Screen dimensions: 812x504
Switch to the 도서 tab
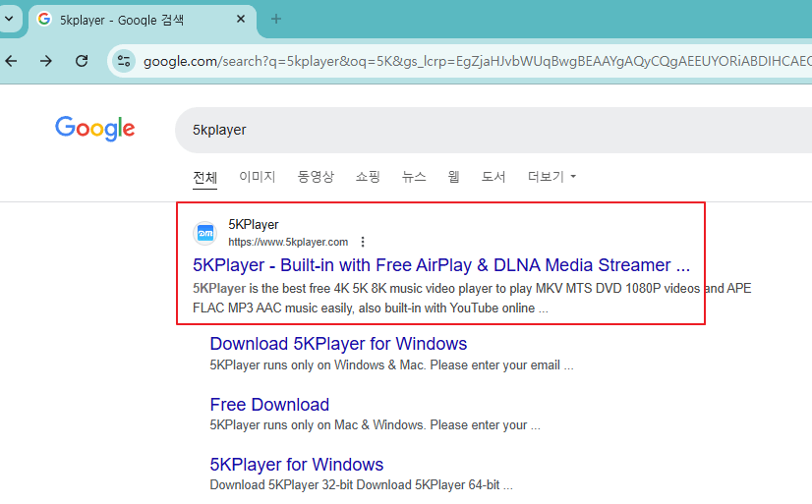click(493, 177)
